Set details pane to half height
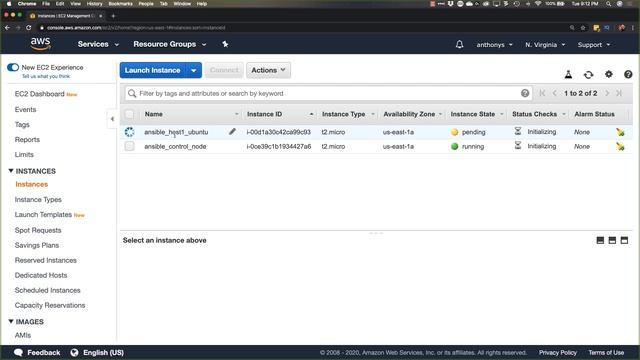The image size is (640, 360). (612, 240)
